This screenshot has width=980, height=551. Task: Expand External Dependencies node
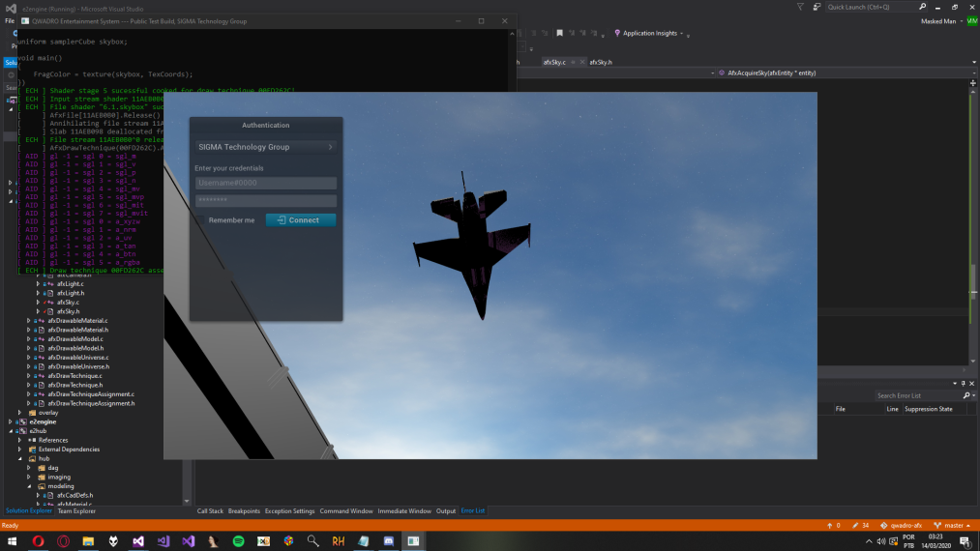20,449
